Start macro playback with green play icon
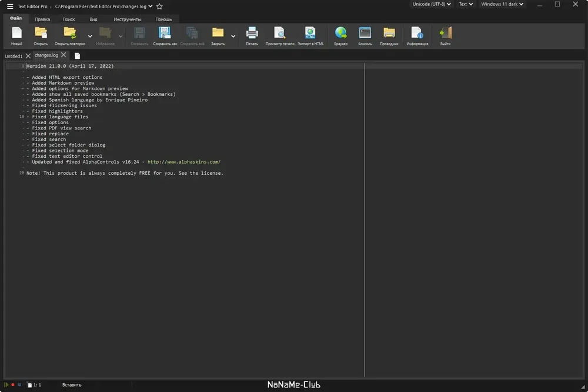This screenshot has width=588, height=392. (x=6, y=385)
